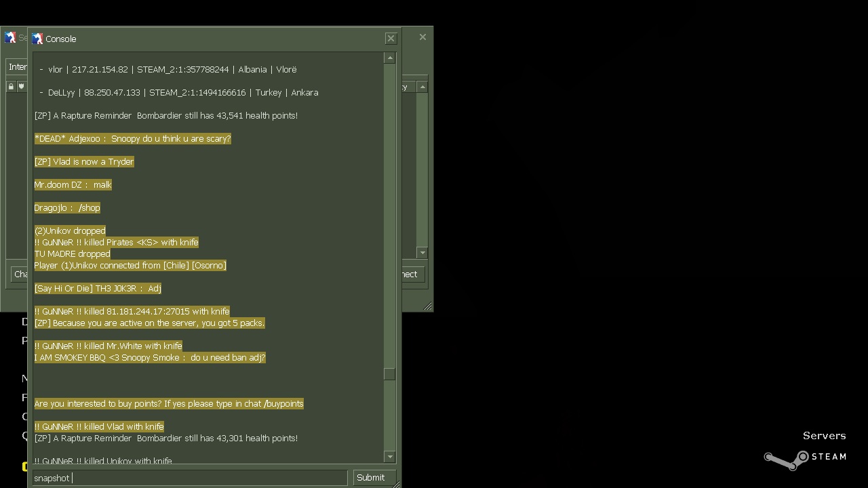This screenshot has height=488, width=868.
Task: Click the '*DEAD* Adjexoo' chat line
Action: tap(133, 138)
